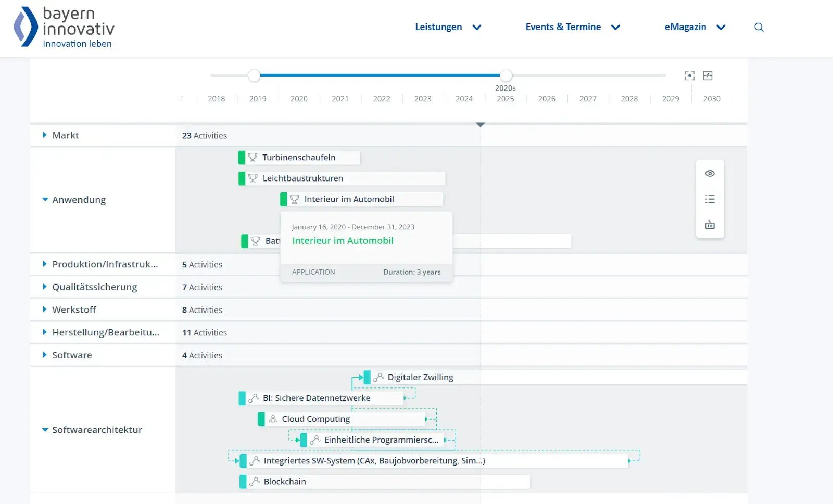The image size is (833, 504).
Task: Select the Digitaler Zwilling activity bar
Action: pyautogui.click(x=420, y=378)
